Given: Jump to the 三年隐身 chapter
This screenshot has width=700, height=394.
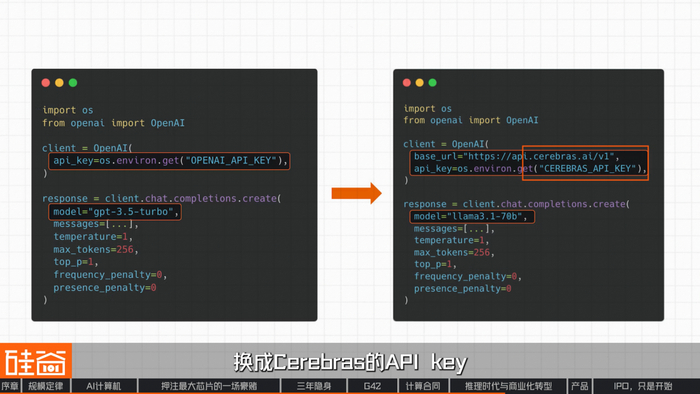Looking at the screenshot, I should [x=314, y=386].
